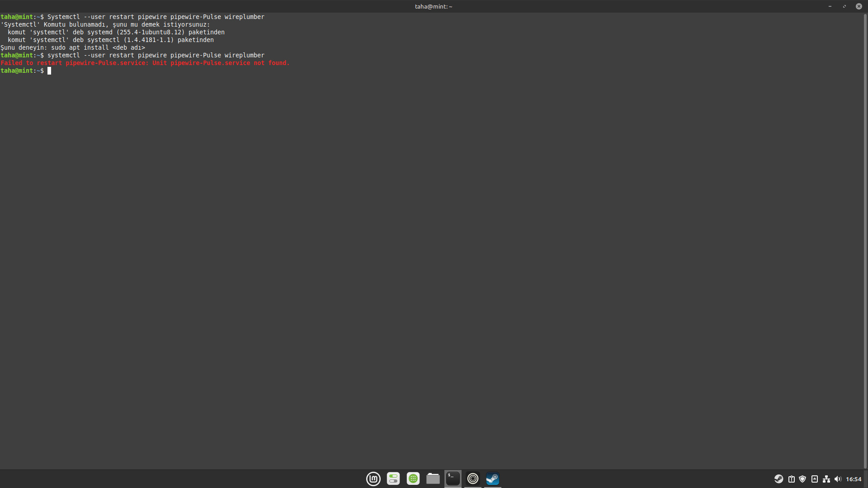Click the 'Komutu bulunamadı' message line
This screenshot has height=488, width=868.
pos(105,24)
